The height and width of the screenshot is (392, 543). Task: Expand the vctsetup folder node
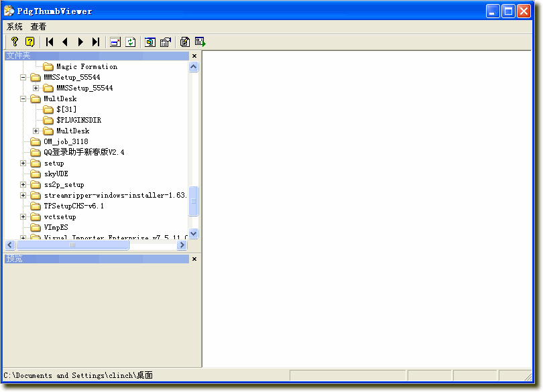tap(23, 216)
